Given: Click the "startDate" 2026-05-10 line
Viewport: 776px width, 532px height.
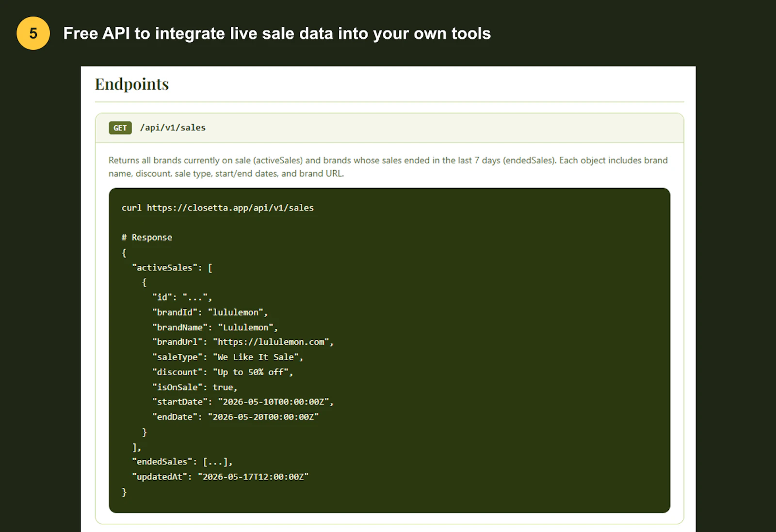Looking at the screenshot, I should pos(243,402).
